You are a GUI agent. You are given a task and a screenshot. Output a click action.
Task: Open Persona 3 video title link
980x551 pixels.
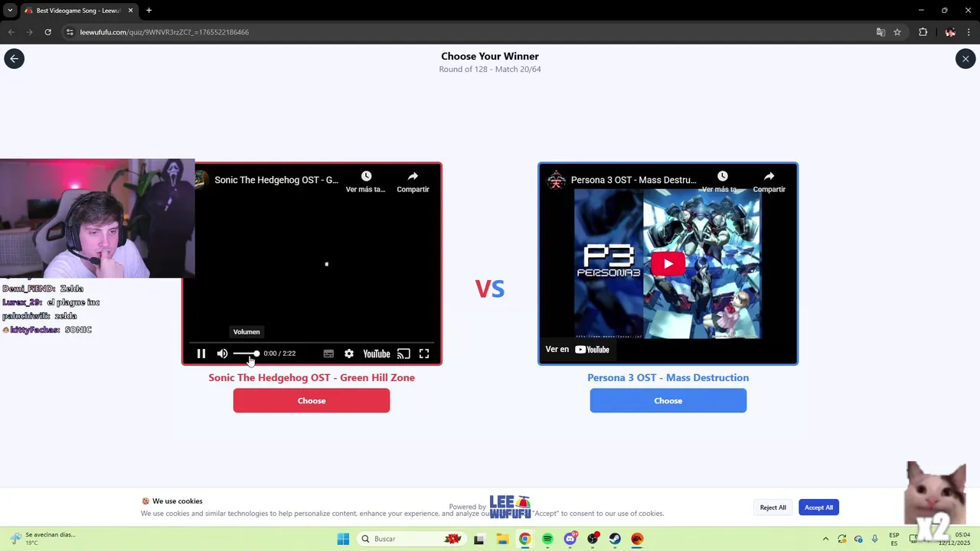click(x=634, y=180)
